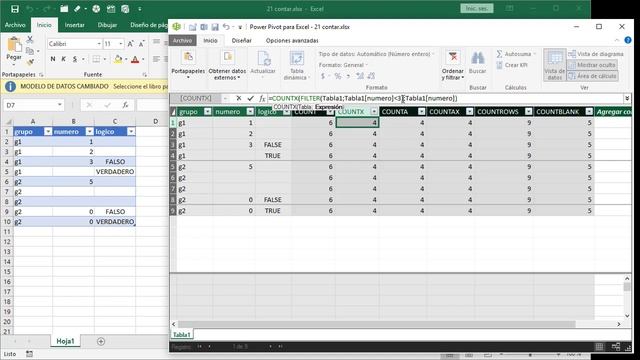640x360 pixels.
Task: Select the Format Painter brush in Excel
Action: click(x=30, y=62)
